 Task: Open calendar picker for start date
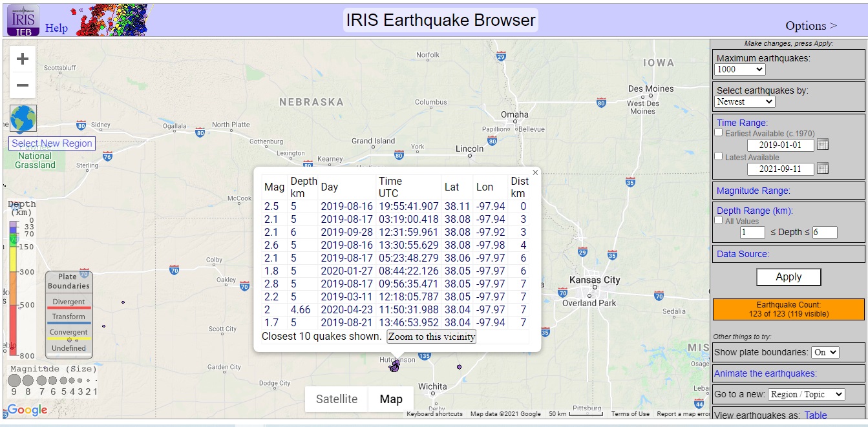pos(823,145)
